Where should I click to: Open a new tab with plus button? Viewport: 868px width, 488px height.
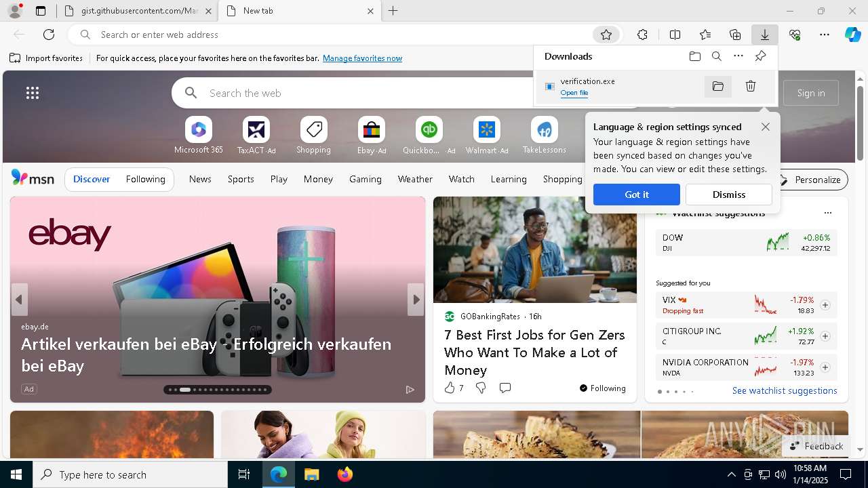click(x=393, y=11)
